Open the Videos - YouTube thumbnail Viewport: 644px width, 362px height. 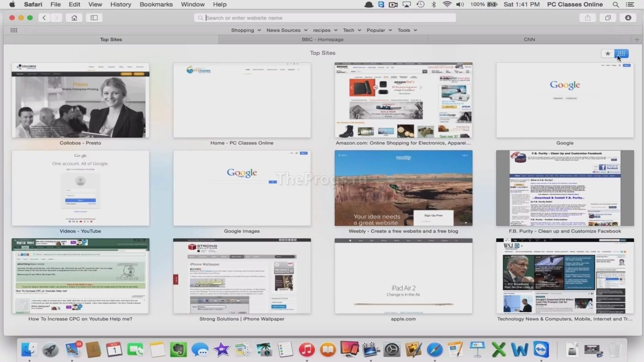pyautogui.click(x=81, y=188)
